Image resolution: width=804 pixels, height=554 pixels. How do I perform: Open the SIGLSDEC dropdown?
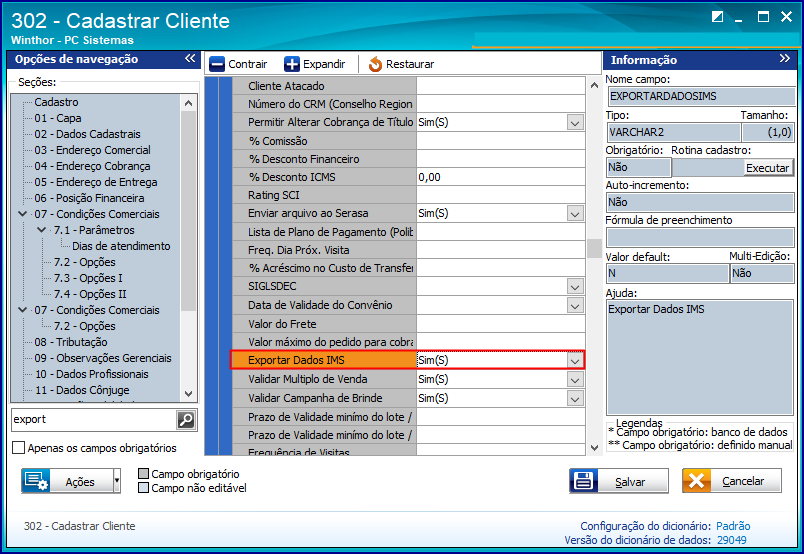coord(575,286)
